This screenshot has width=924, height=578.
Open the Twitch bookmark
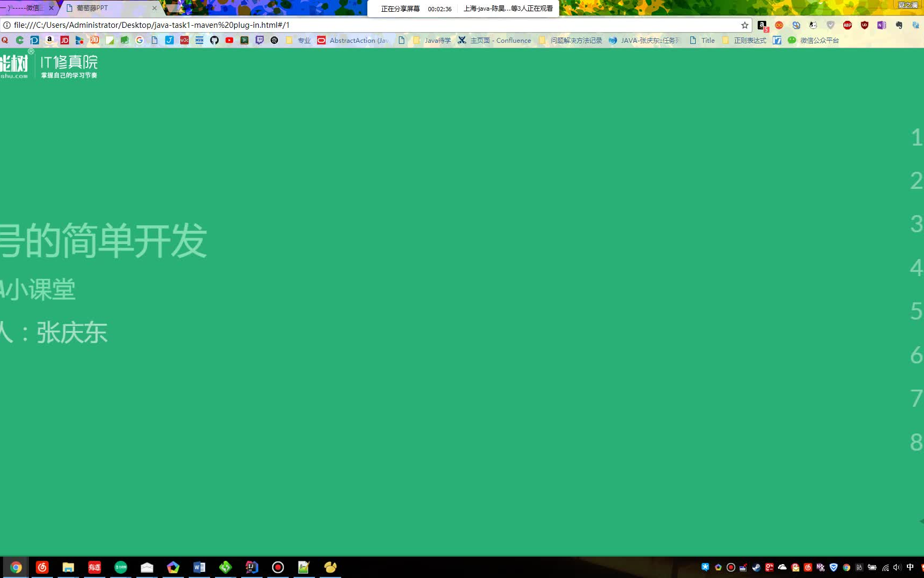[259, 40]
